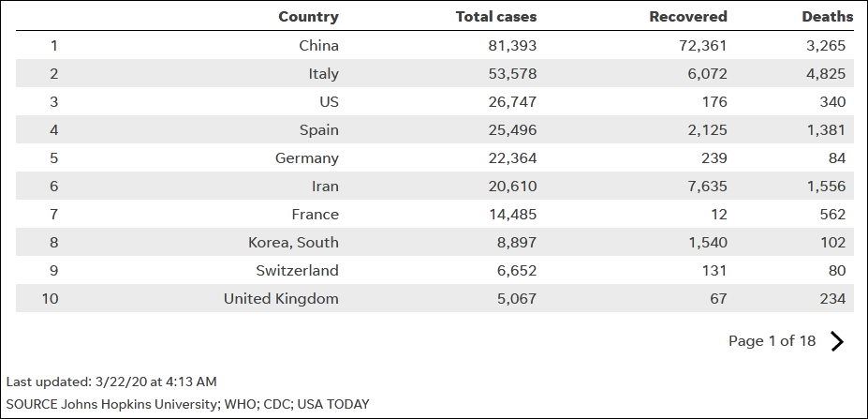Screen dimensions: 868x419
Task: Click Italy's deaths value 4,825
Action: tap(826, 73)
